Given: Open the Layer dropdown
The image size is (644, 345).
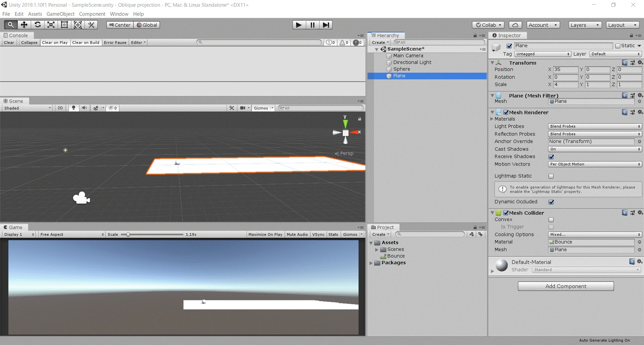Looking at the screenshot, I should point(615,54).
